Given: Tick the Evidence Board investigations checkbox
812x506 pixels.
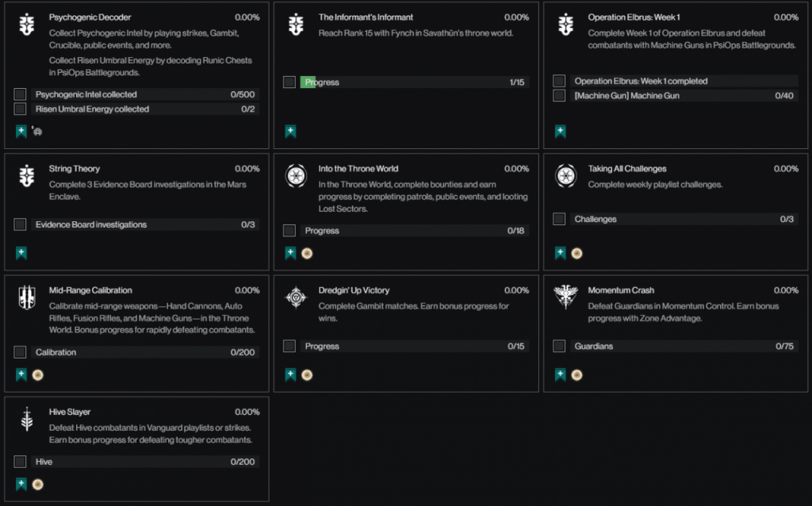Looking at the screenshot, I should [20, 224].
